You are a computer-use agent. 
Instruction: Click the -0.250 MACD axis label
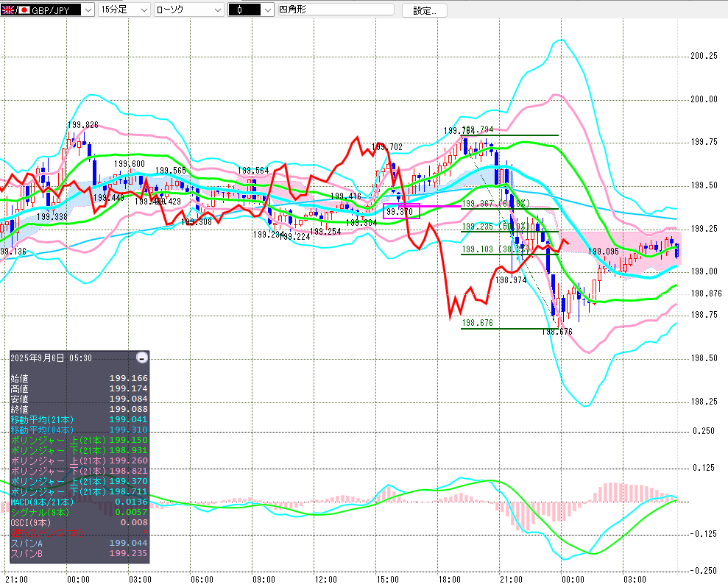click(702, 570)
